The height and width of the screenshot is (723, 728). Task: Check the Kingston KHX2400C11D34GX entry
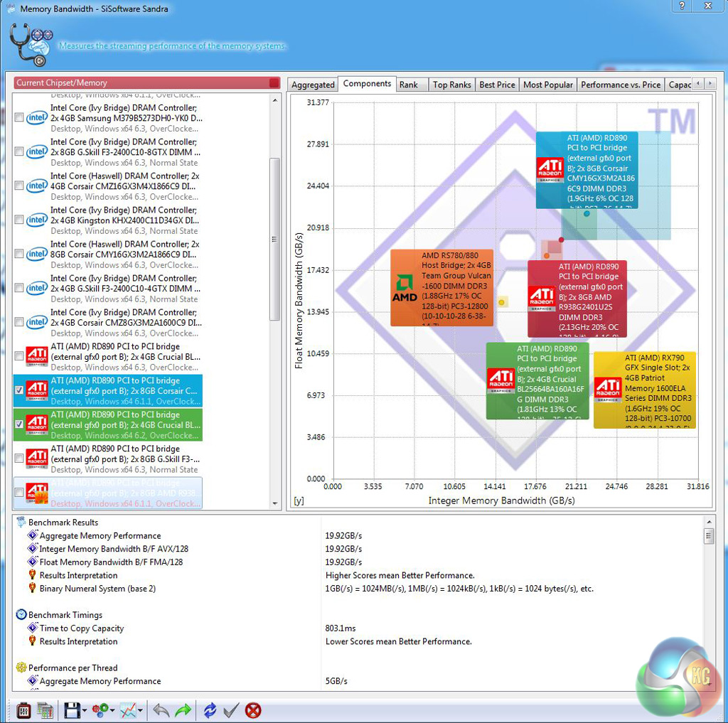point(19,220)
